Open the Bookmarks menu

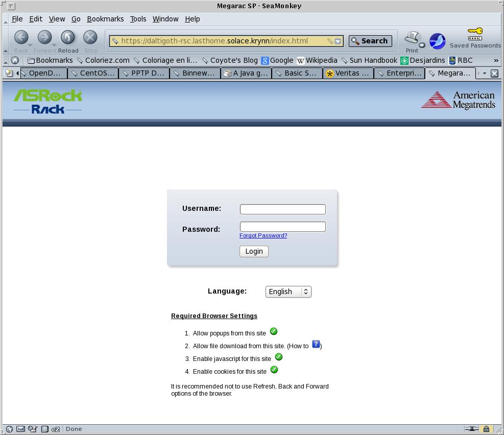[x=105, y=19]
